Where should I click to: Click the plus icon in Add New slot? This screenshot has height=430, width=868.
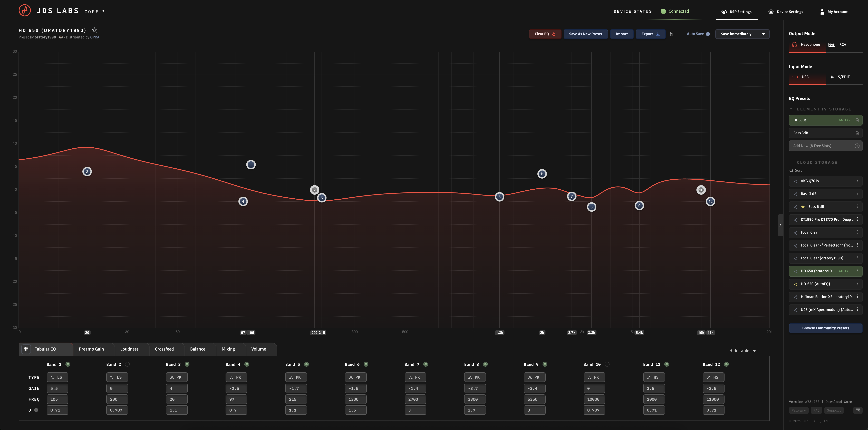857,146
